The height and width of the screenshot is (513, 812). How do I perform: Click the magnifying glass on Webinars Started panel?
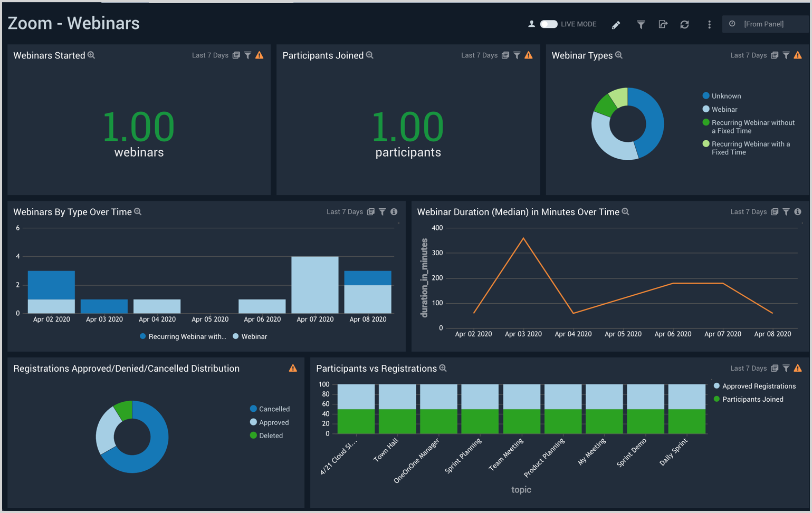91,54
